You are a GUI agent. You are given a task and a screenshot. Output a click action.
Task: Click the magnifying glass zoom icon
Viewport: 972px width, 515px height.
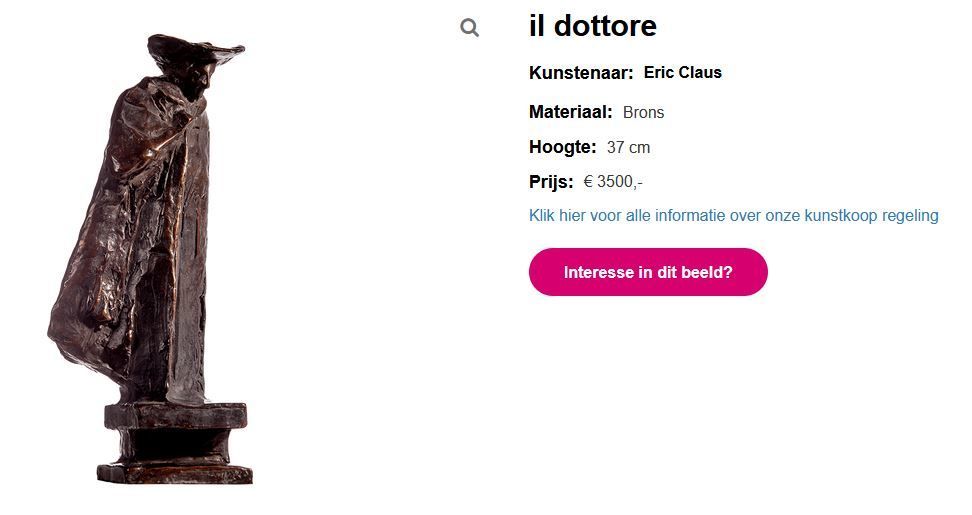pos(469,28)
